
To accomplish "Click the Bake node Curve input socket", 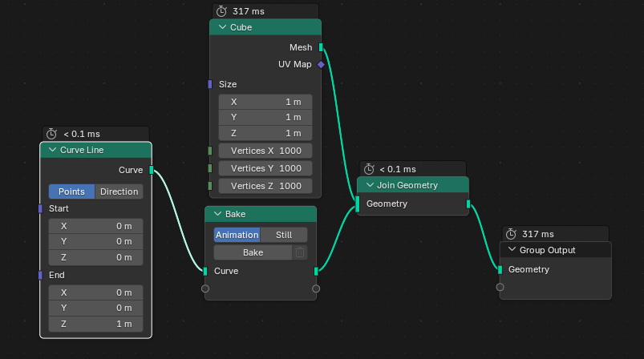I will (205, 271).
